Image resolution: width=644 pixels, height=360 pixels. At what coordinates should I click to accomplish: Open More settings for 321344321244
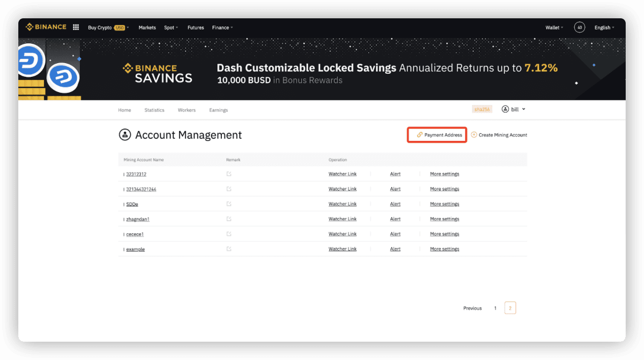tap(445, 189)
